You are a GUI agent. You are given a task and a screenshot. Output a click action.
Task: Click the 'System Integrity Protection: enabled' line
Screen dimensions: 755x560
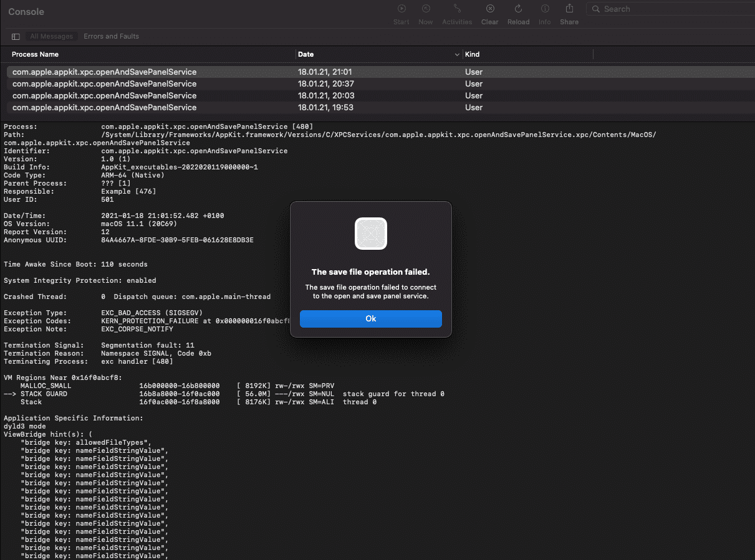[80, 280]
